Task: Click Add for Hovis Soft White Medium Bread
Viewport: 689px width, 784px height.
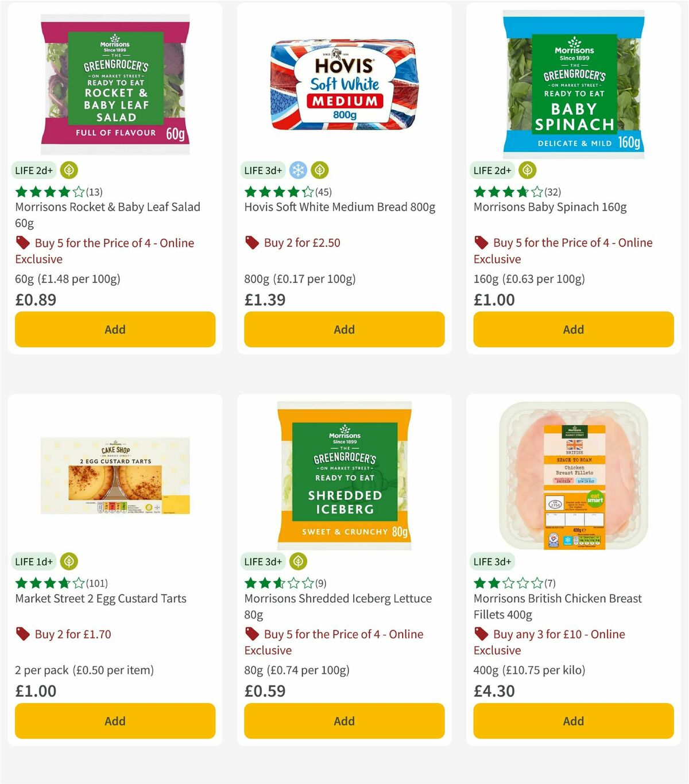Action: click(344, 329)
